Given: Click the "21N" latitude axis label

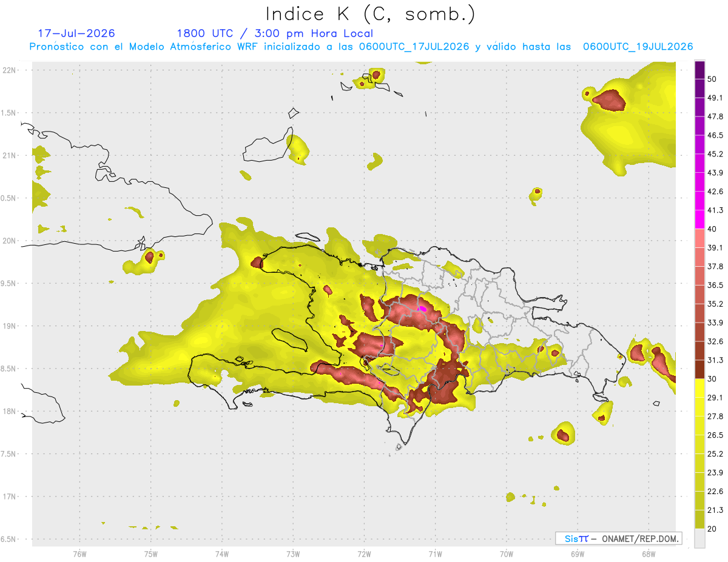Looking at the screenshot, I should tap(10, 155).
